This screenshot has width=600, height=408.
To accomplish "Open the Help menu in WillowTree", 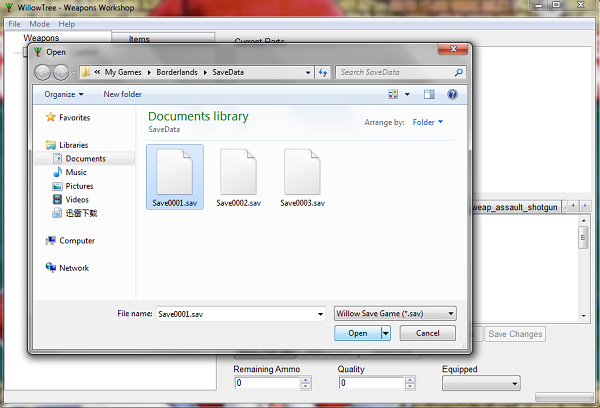I will [67, 24].
